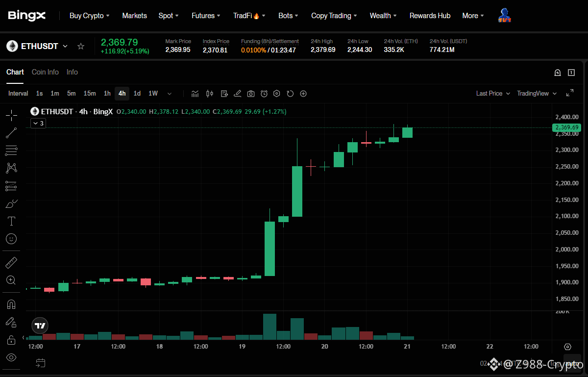Switch to the Coin Info tab

tap(45, 72)
